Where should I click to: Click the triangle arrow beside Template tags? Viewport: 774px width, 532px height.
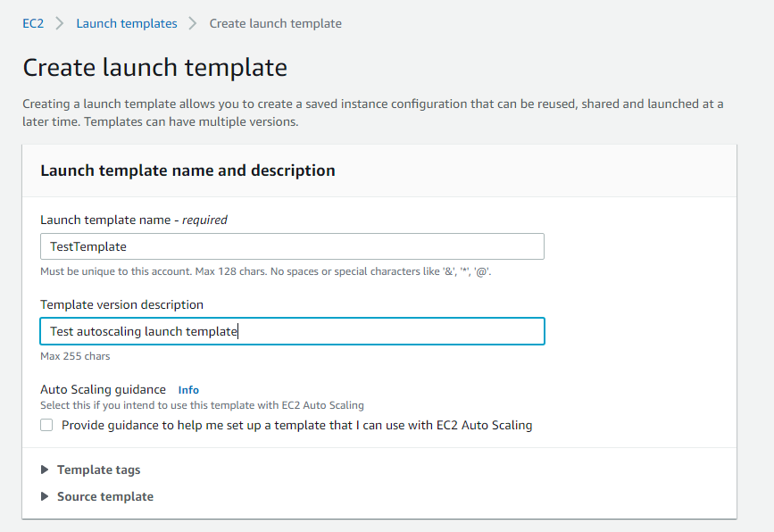[46, 470]
